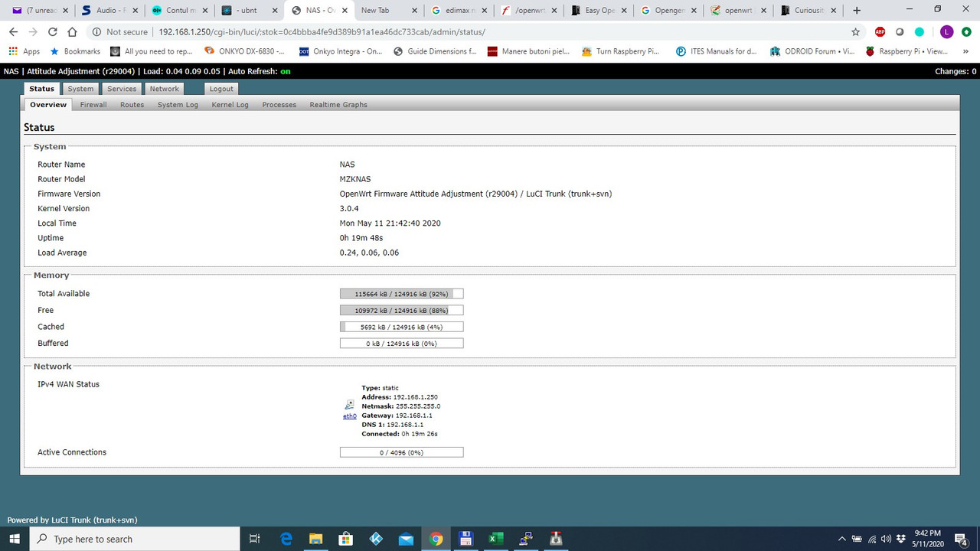
Task: Switch to Chrome on the taskbar
Action: pos(436,539)
